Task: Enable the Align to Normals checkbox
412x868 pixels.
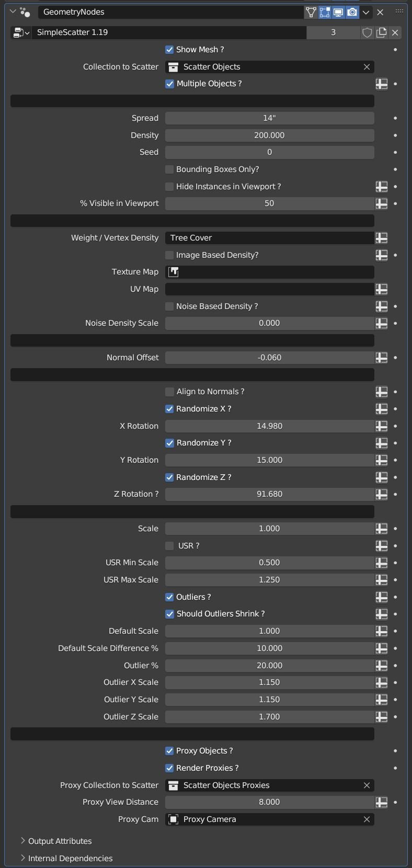Action: tap(169, 392)
